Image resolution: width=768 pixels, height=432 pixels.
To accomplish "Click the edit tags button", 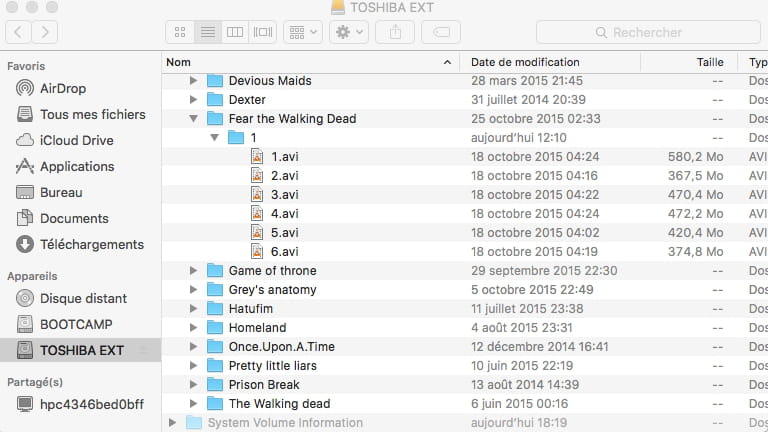I will click(441, 32).
